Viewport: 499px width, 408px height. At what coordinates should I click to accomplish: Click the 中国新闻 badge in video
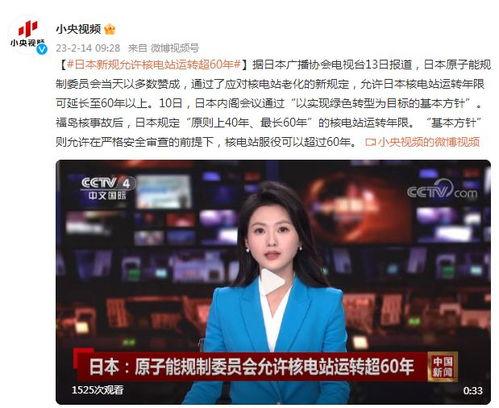coord(443,367)
